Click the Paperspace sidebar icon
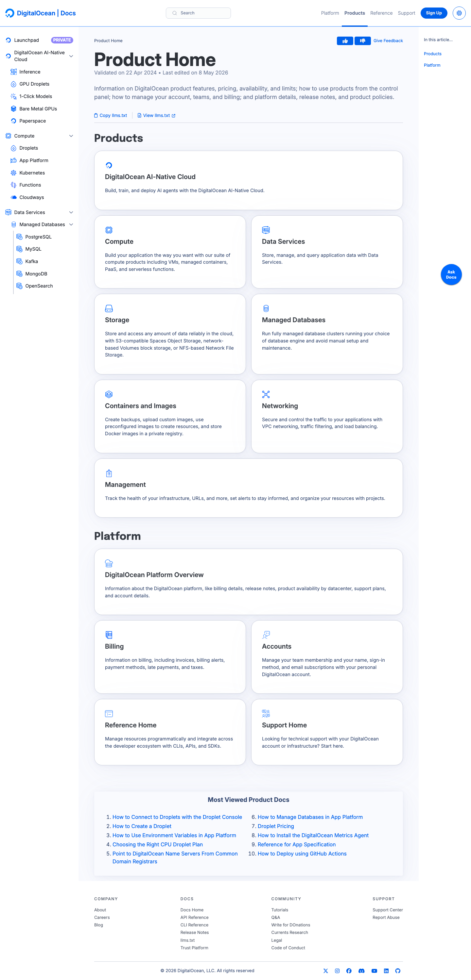The height and width of the screenshot is (980, 471). pos(13,121)
